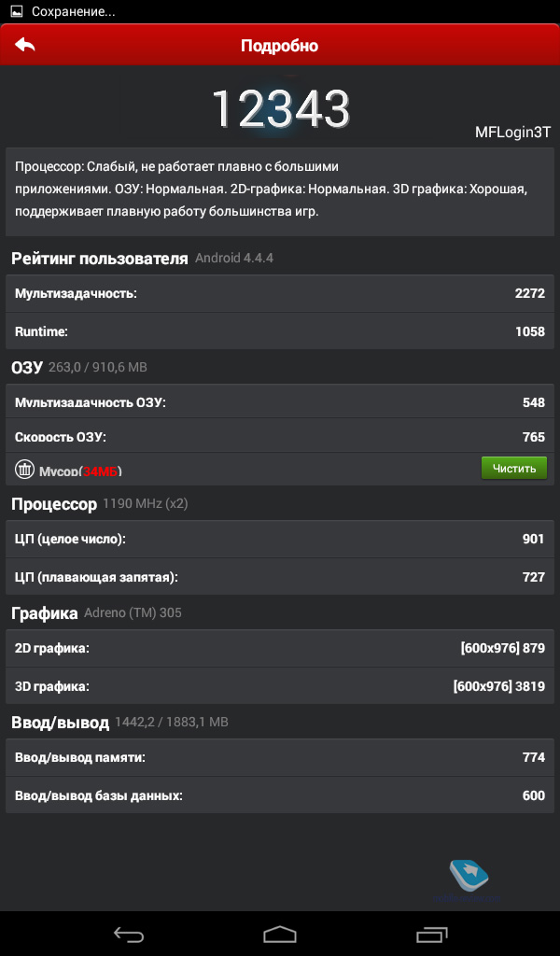Tap the trash can junk icon
Viewport: 560px width, 956px height.
tap(24, 469)
